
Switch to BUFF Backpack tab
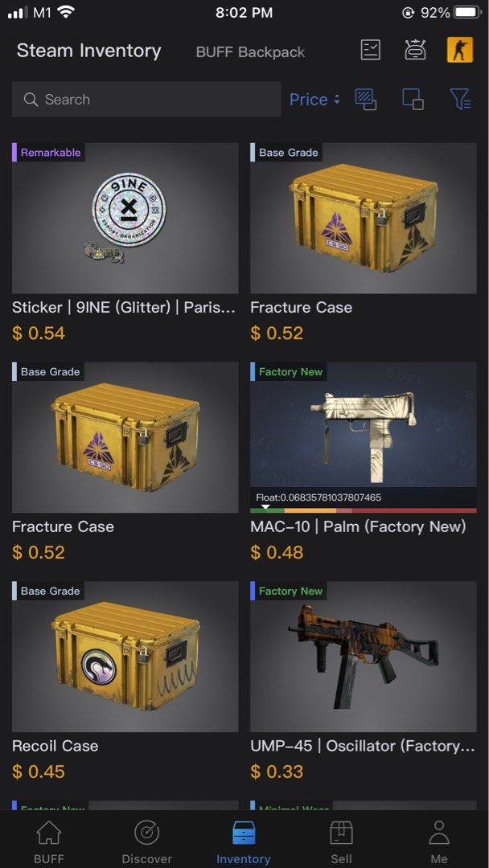[x=250, y=52]
